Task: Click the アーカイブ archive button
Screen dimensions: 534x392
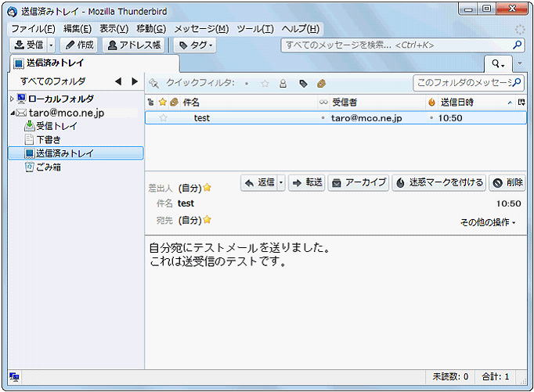Action: point(359,183)
